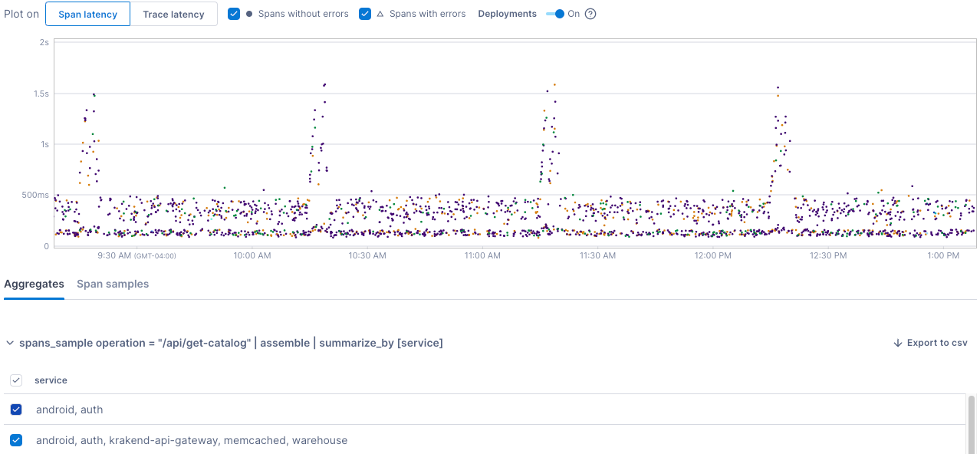The height and width of the screenshot is (454, 980).
Task: Turn off the Deployments switch
Action: 555,14
